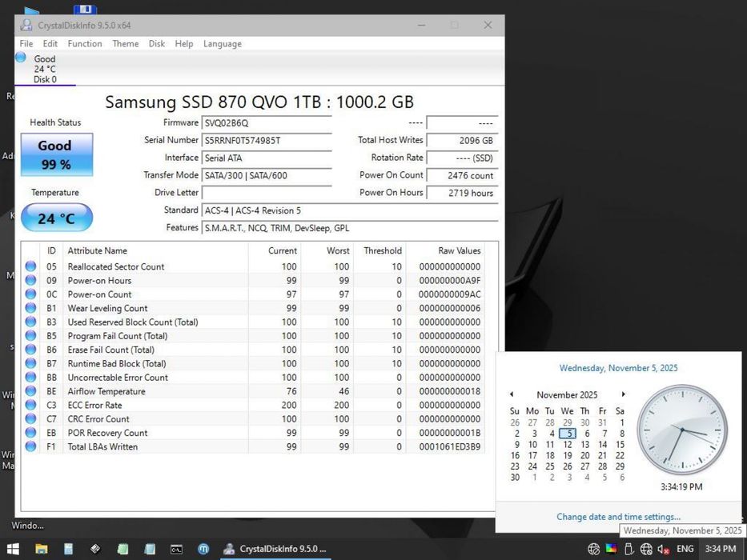Click the status orb for ECC Error Rate
Image resolution: width=747 pixels, height=560 pixels.
coord(30,405)
